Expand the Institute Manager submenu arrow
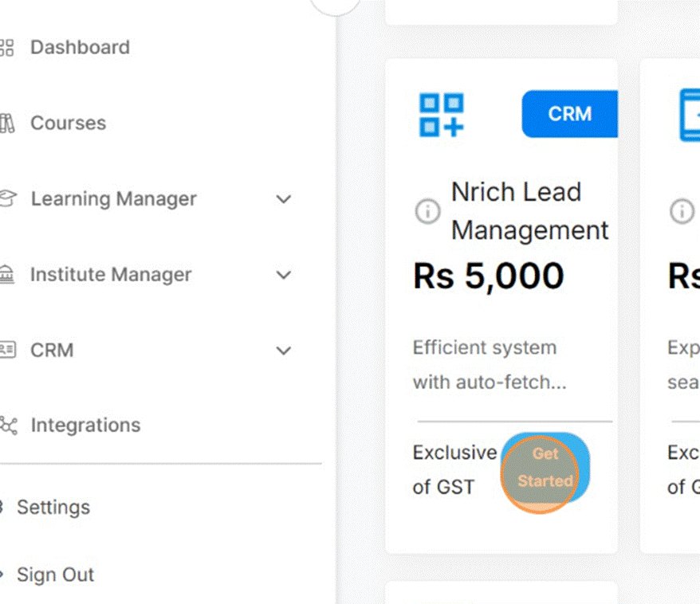 284,275
